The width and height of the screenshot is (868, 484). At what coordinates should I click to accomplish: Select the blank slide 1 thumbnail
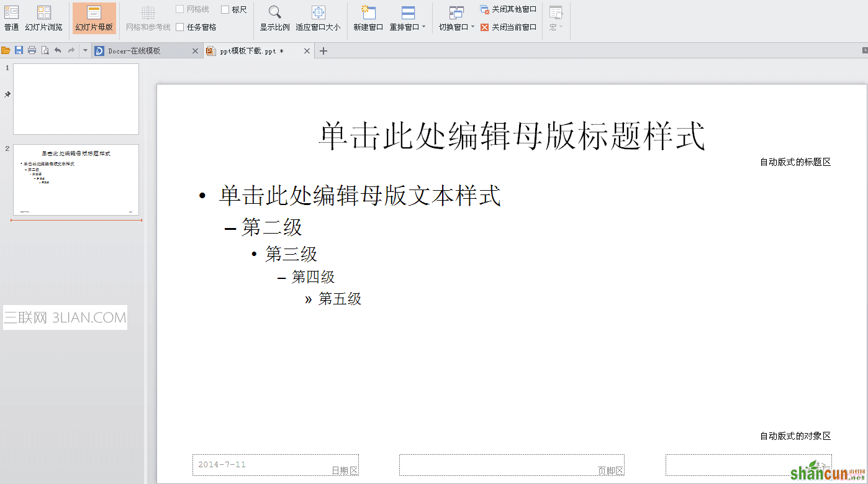point(76,99)
